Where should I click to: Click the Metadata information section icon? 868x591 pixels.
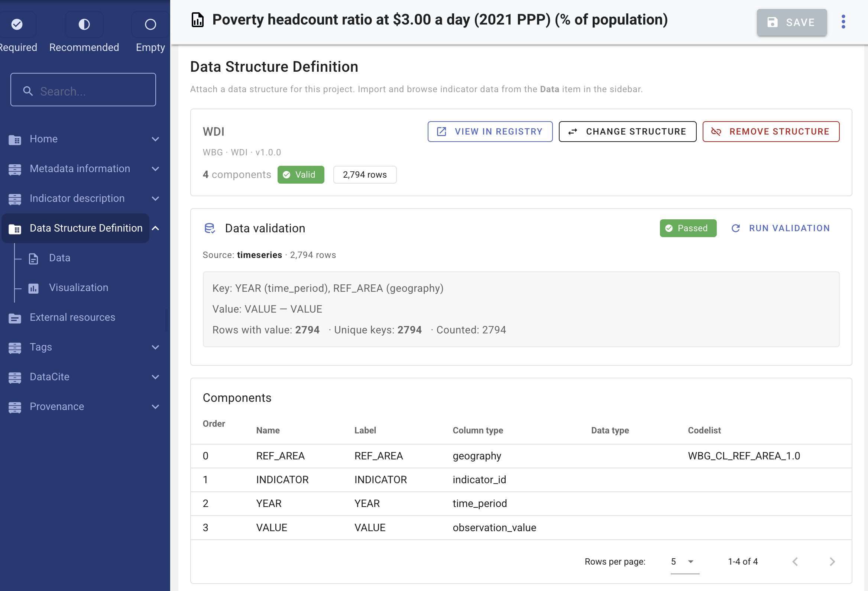coord(15,169)
